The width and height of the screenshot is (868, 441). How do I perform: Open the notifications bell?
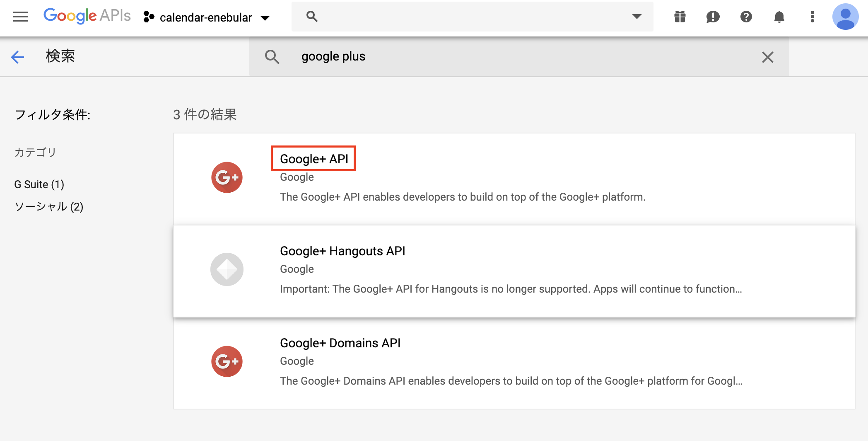point(779,17)
